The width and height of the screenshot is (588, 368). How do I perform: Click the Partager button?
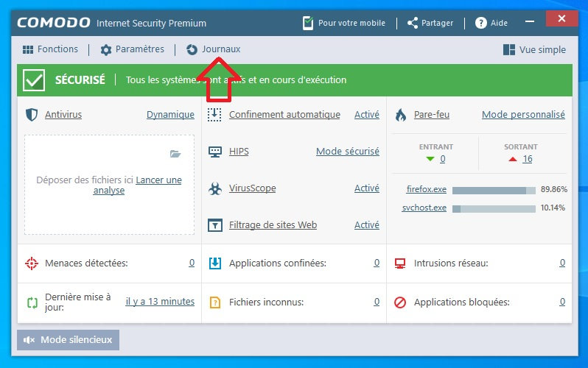coord(430,24)
